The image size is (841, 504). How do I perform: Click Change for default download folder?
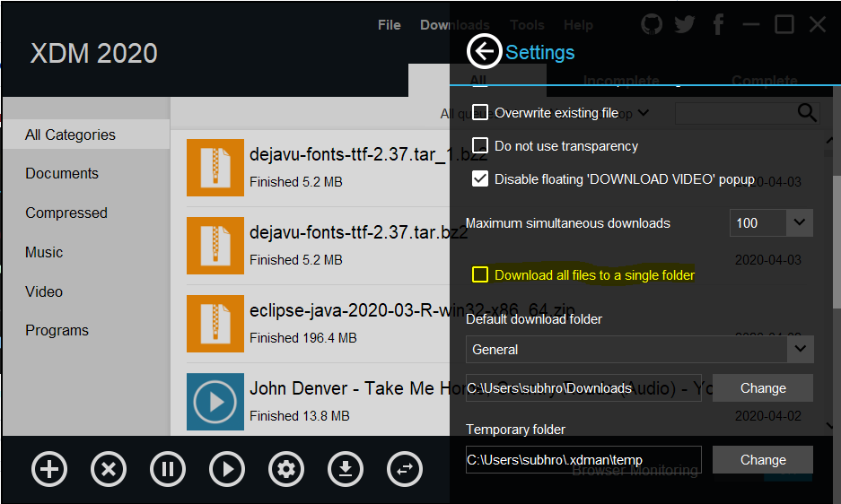(x=763, y=387)
